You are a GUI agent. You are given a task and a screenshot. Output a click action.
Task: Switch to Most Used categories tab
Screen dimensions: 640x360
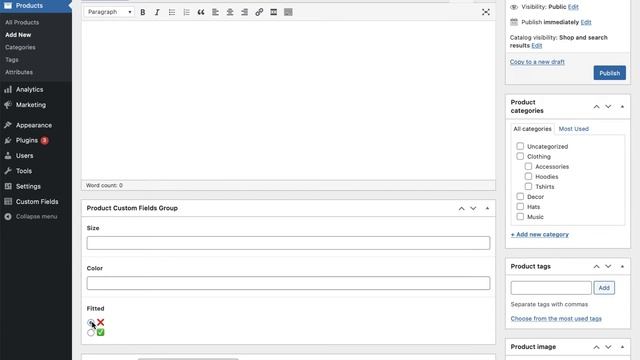click(x=573, y=129)
